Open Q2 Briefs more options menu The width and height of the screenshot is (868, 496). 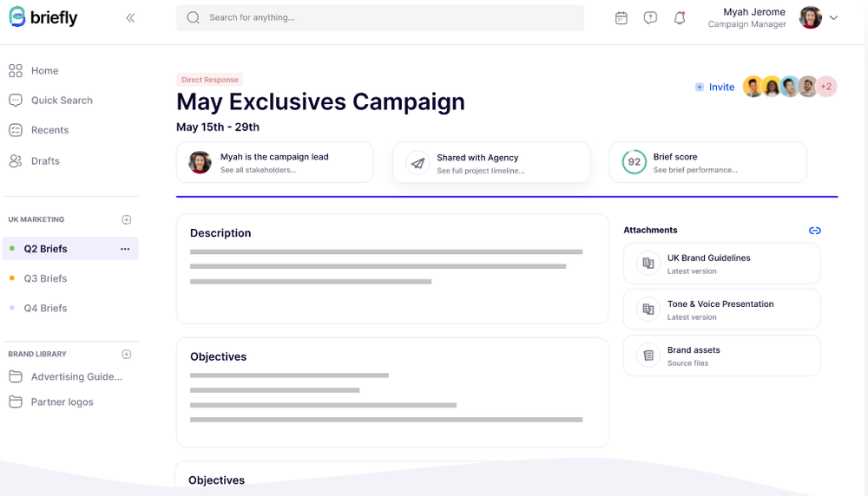pos(125,249)
